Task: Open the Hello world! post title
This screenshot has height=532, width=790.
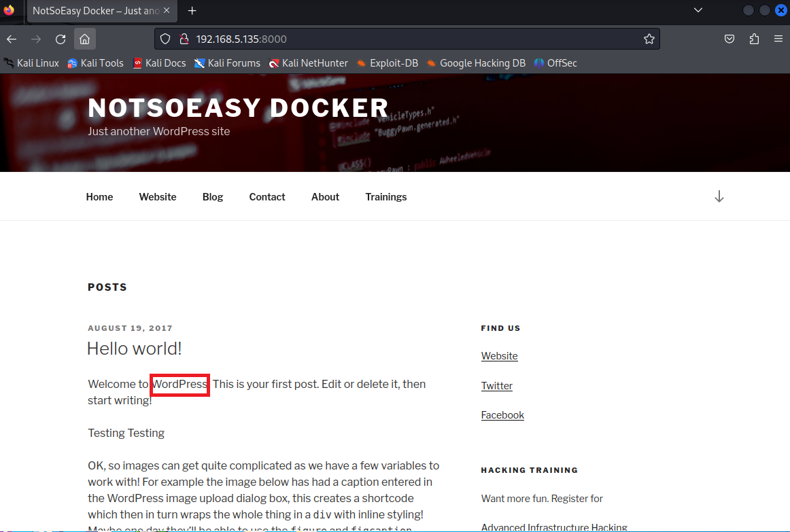Action: click(134, 349)
